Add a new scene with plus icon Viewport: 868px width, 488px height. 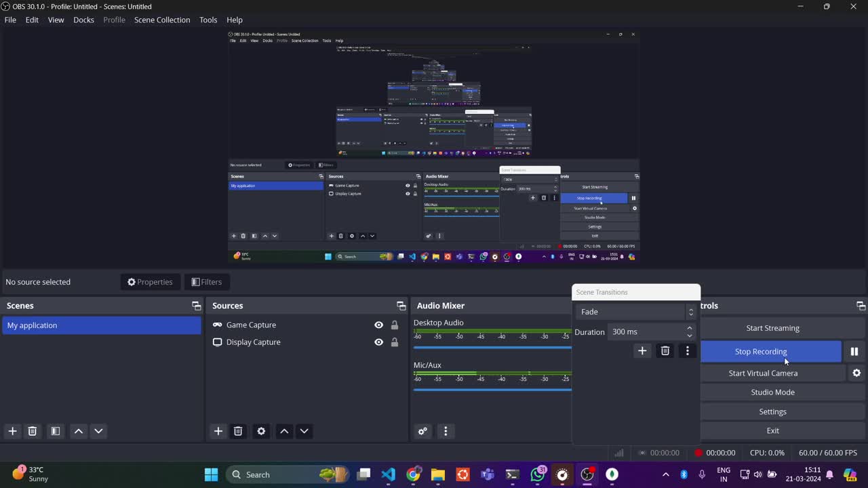(x=12, y=431)
